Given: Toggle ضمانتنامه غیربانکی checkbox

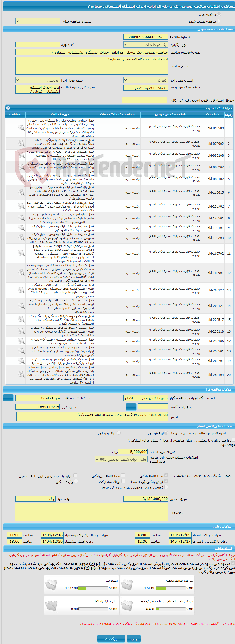Looking at the screenshot, I should click(x=123, y=475).
